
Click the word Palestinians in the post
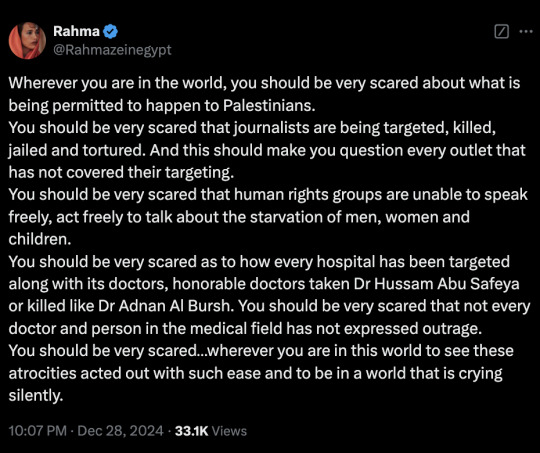269,105
